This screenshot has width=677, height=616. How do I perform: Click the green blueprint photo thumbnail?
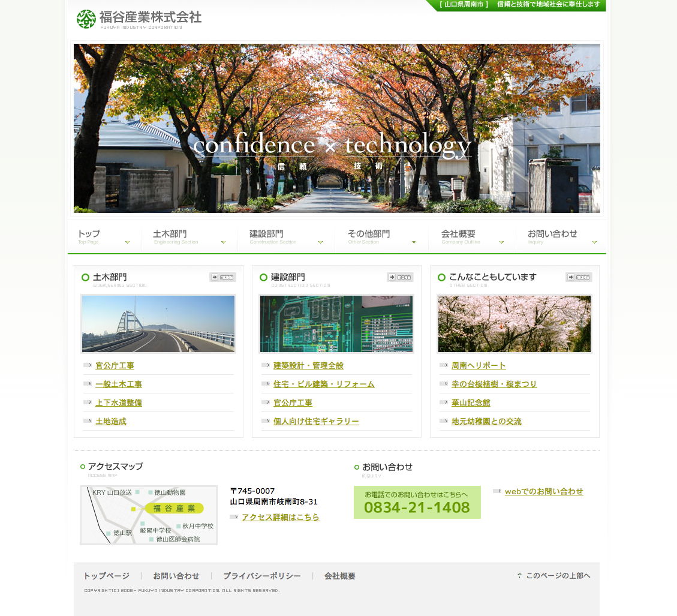(336, 324)
